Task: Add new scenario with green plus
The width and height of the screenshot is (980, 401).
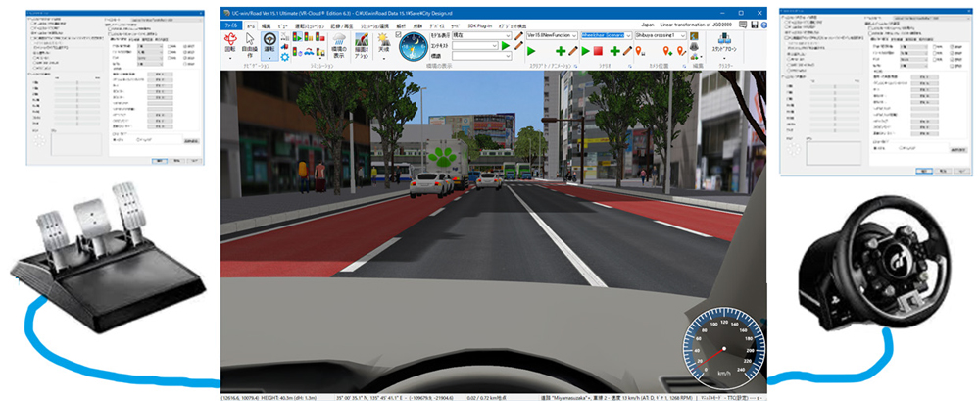Action: coord(615,51)
